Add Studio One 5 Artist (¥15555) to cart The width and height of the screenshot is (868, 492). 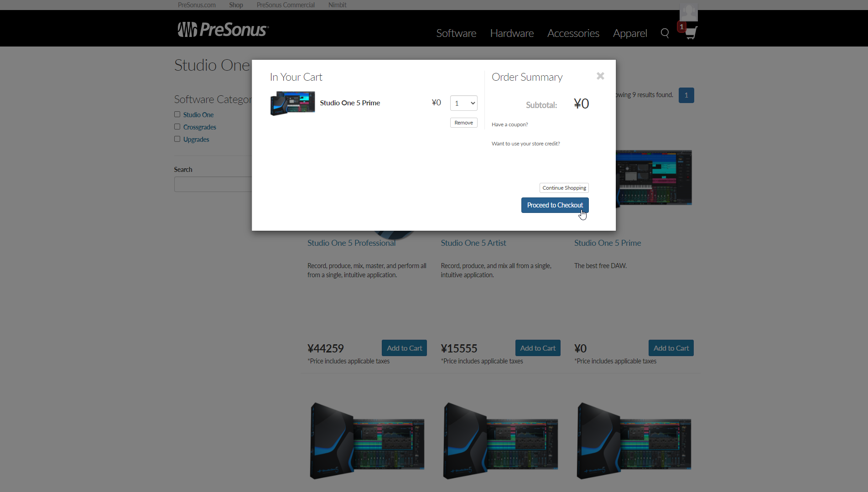point(537,348)
